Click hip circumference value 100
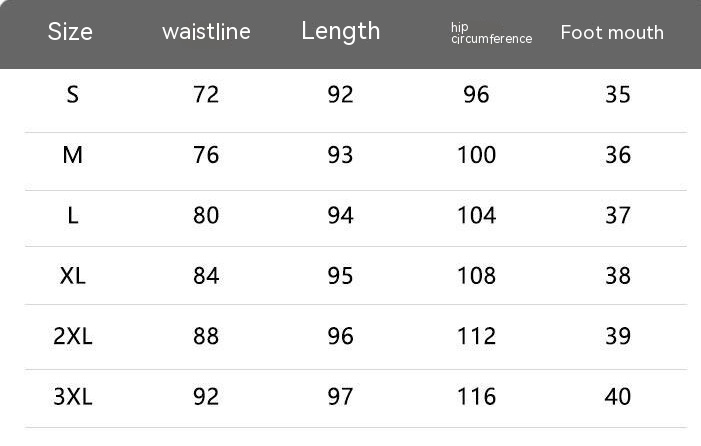 476,155
